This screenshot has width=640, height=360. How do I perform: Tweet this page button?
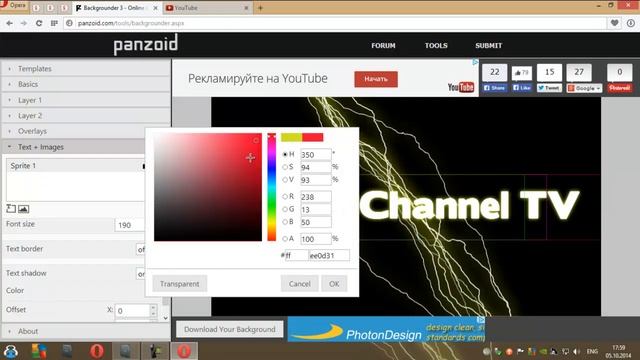tap(549, 88)
